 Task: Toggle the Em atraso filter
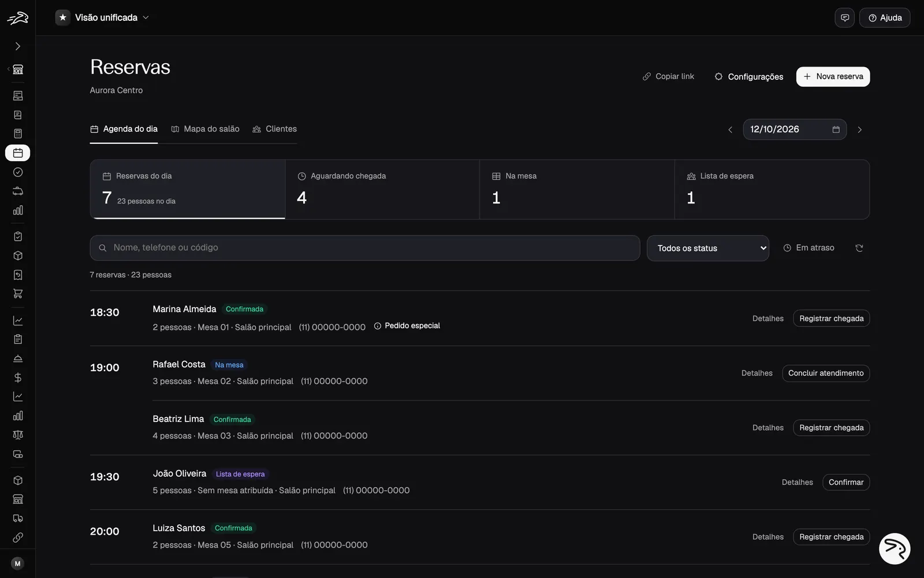808,248
